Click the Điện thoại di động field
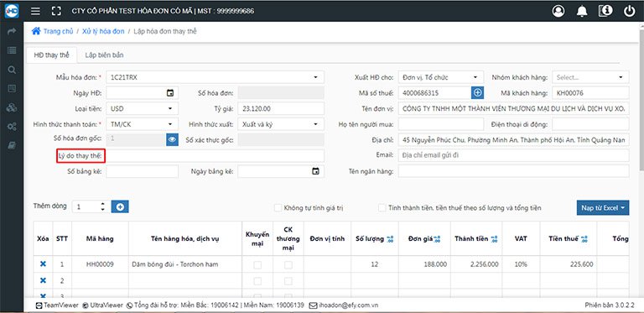644x313 pixels. pyautogui.click(x=590, y=124)
